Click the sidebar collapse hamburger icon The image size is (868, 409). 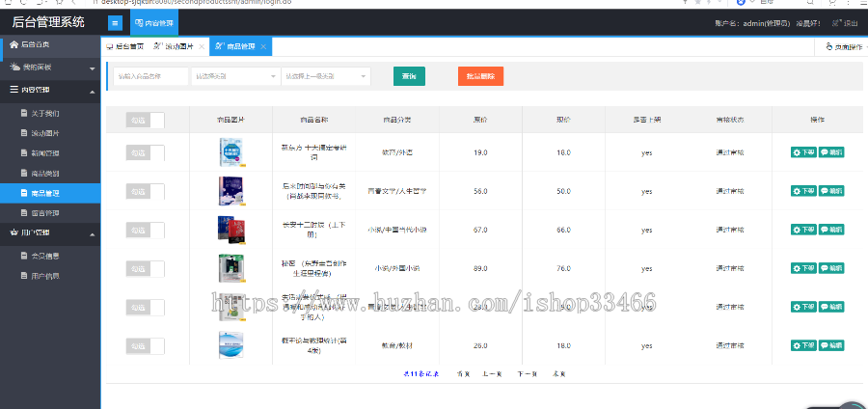(115, 22)
